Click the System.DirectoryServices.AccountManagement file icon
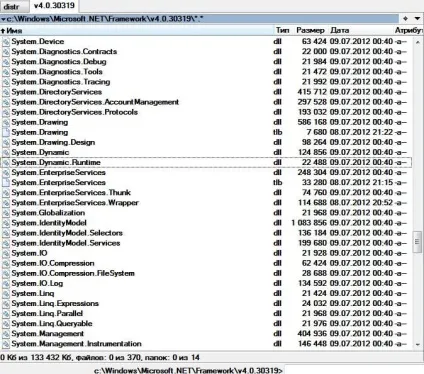The height and width of the screenshot is (374, 424). coord(6,102)
